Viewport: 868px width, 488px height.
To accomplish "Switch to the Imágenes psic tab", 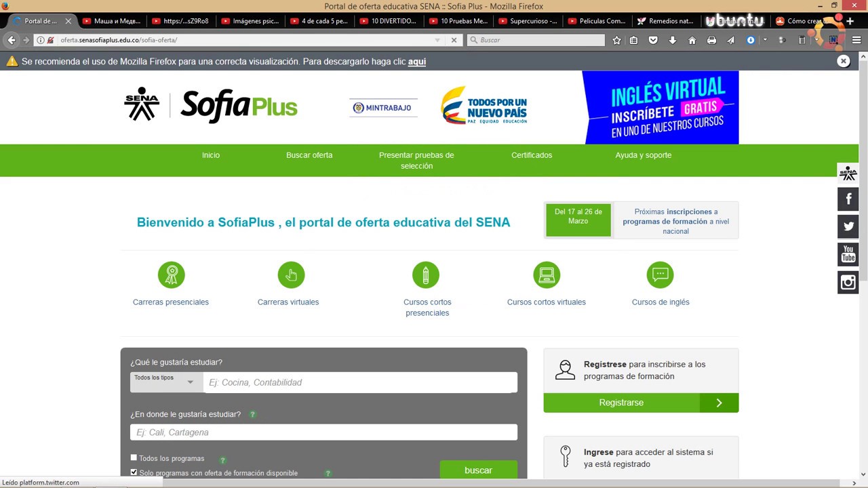I will pyautogui.click(x=250, y=21).
